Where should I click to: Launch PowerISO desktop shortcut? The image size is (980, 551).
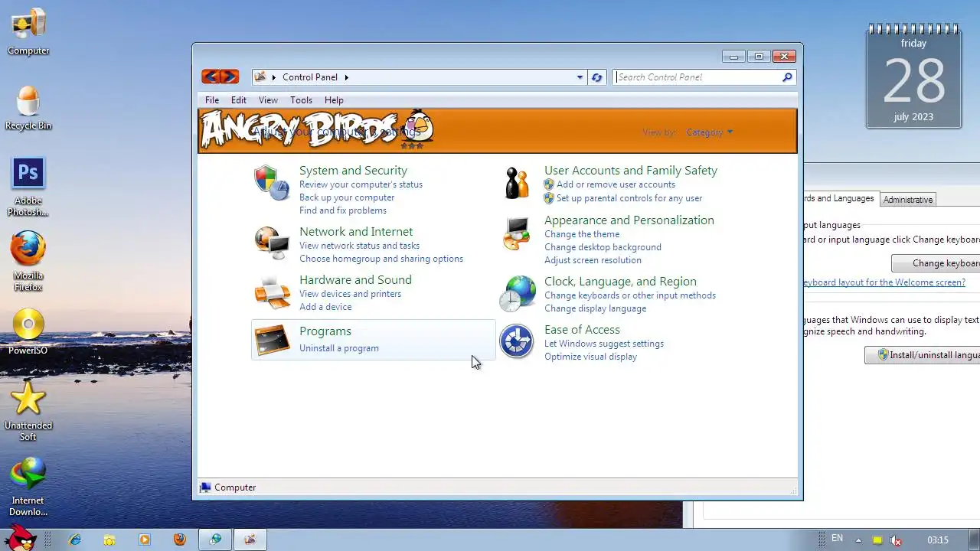[28, 333]
